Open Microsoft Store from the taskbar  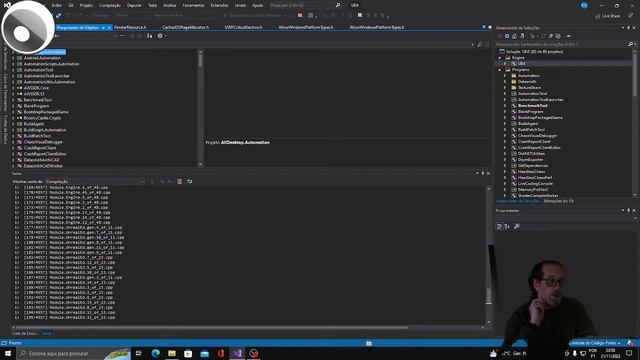click(x=188, y=353)
